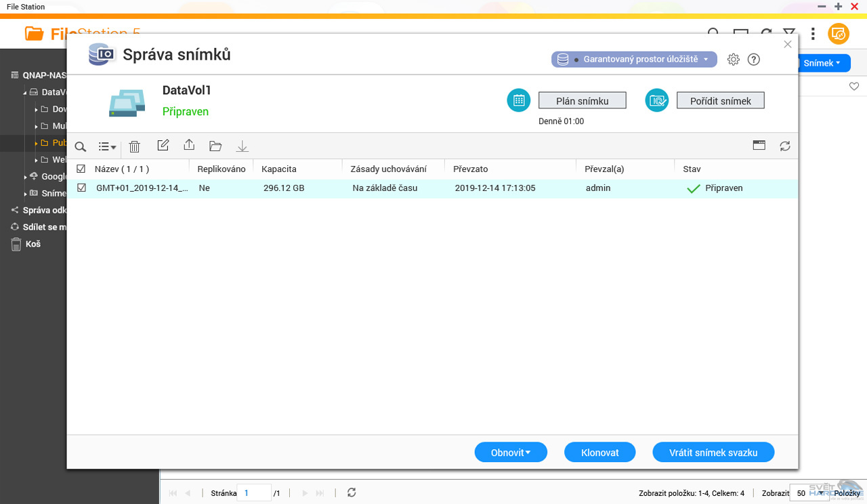Open the Obnovit dropdown button
867x504 pixels.
(x=510, y=453)
